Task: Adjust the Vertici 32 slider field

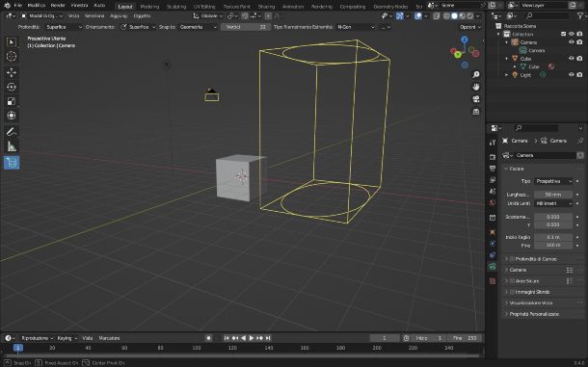Action: coord(245,27)
